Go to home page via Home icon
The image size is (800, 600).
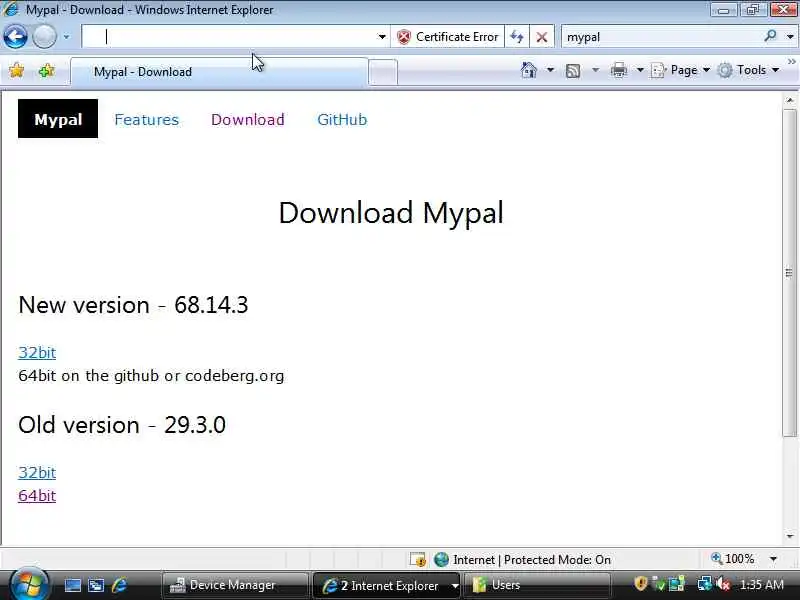point(529,70)
